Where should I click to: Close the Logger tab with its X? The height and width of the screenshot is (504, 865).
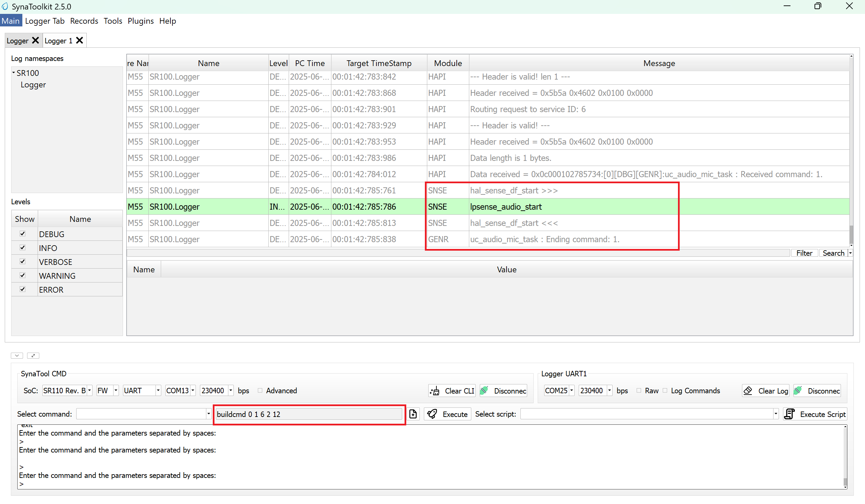(x=35, y=41)
